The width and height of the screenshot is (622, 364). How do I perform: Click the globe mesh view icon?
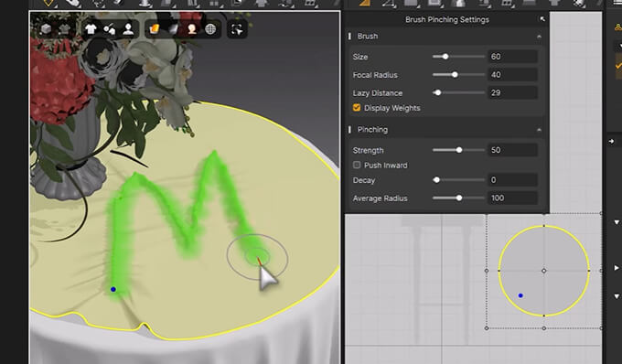click(x=210, y=29)
